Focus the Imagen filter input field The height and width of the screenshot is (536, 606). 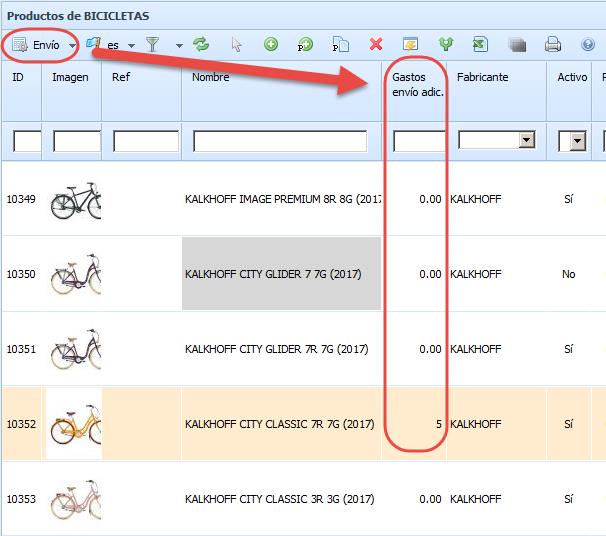77,141
